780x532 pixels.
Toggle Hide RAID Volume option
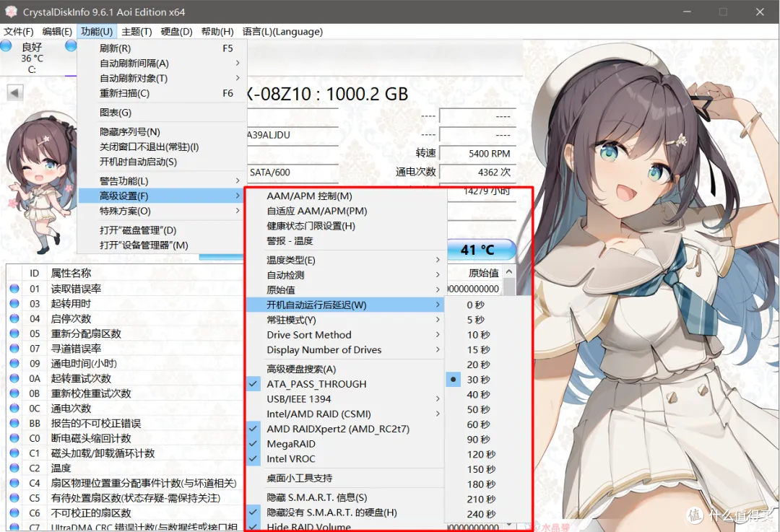point(344,526)
